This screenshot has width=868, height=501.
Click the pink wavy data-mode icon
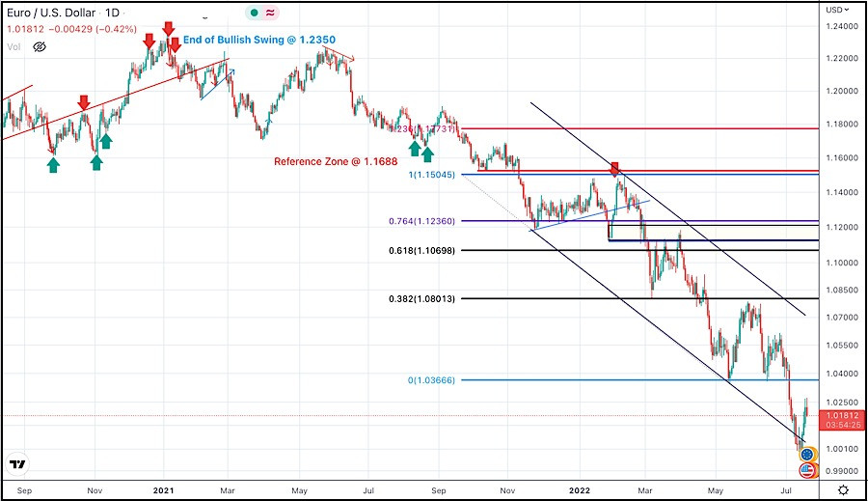click(270, 13)
